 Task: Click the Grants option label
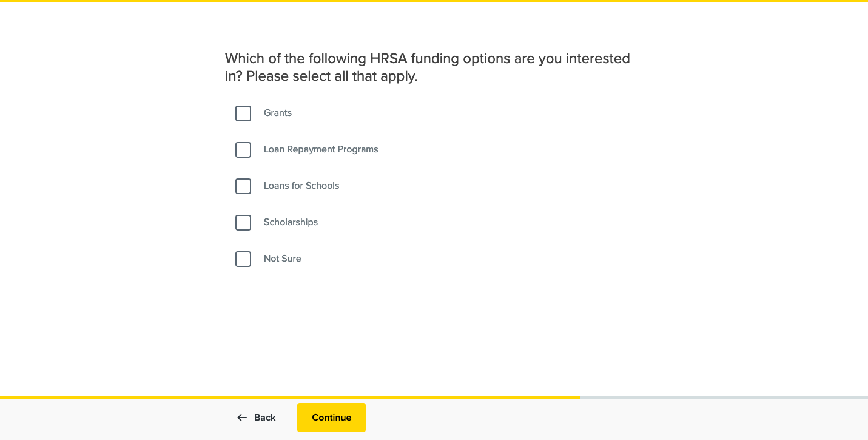click(278, 113)
